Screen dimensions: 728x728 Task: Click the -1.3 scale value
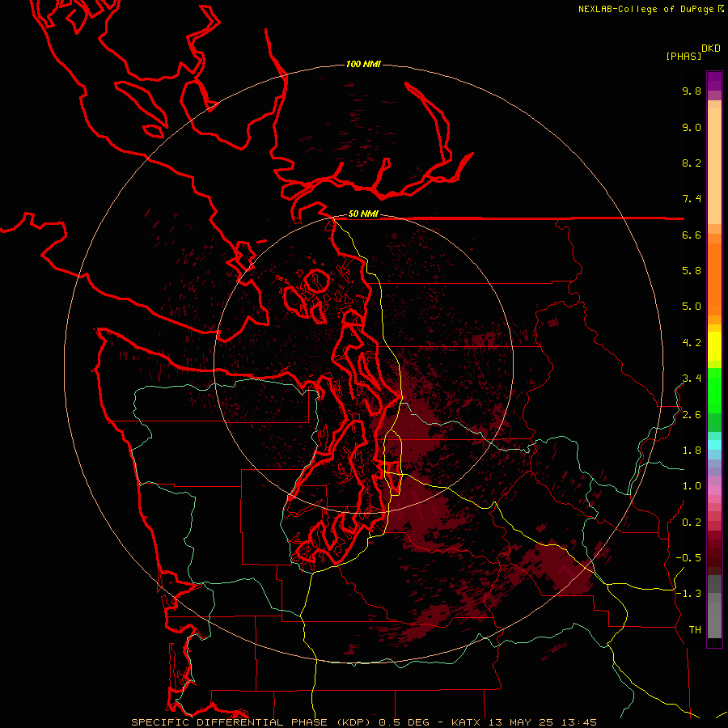688,594
